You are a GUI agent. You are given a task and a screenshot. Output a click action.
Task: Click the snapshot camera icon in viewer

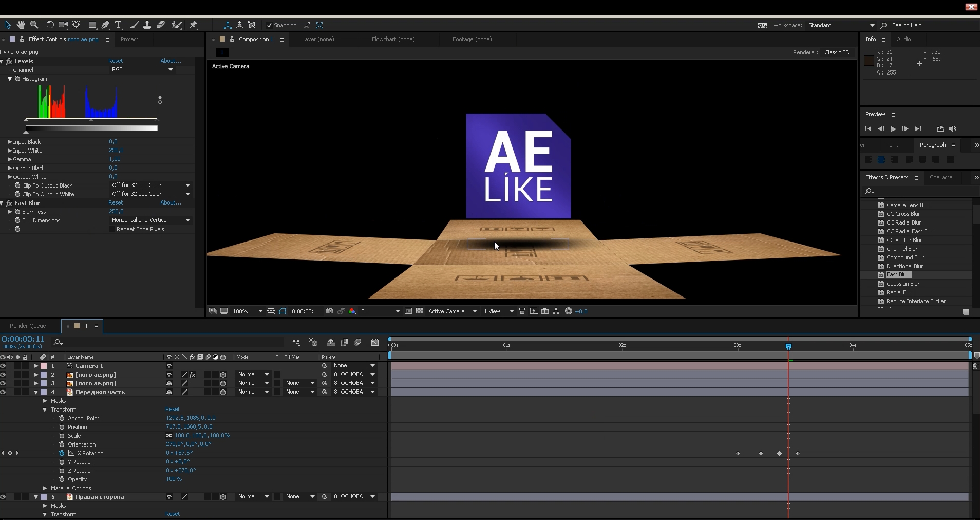point(330,311)
